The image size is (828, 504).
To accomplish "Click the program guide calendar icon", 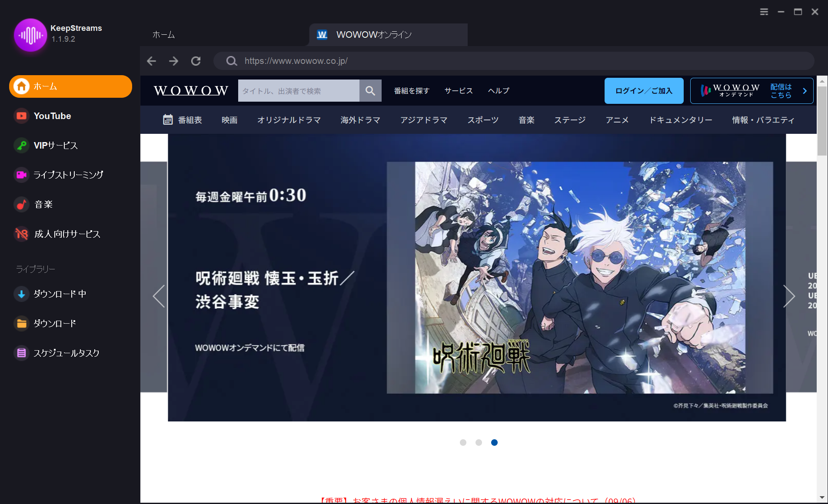I will (x=168, y=119).
